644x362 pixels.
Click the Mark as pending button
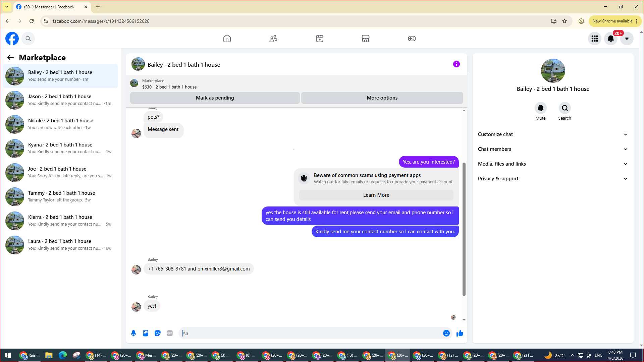[x=215, y=98]
